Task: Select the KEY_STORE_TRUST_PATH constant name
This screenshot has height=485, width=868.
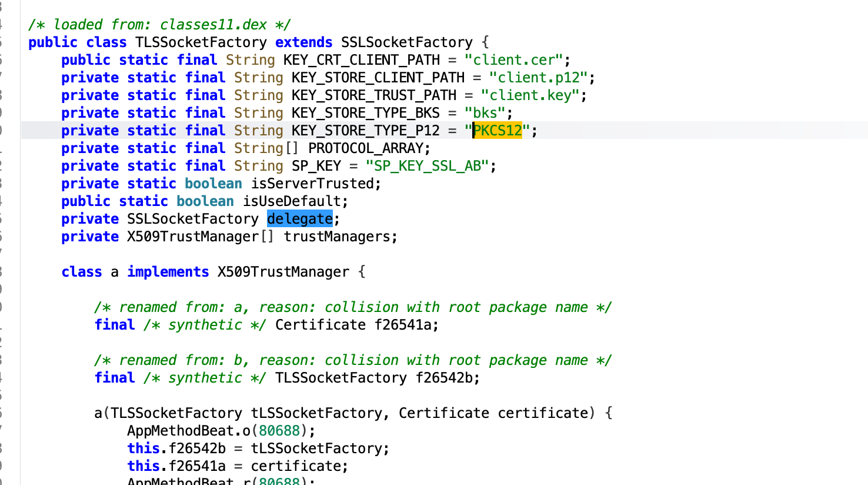Action: pyautogui.click(x=374, y=95)
